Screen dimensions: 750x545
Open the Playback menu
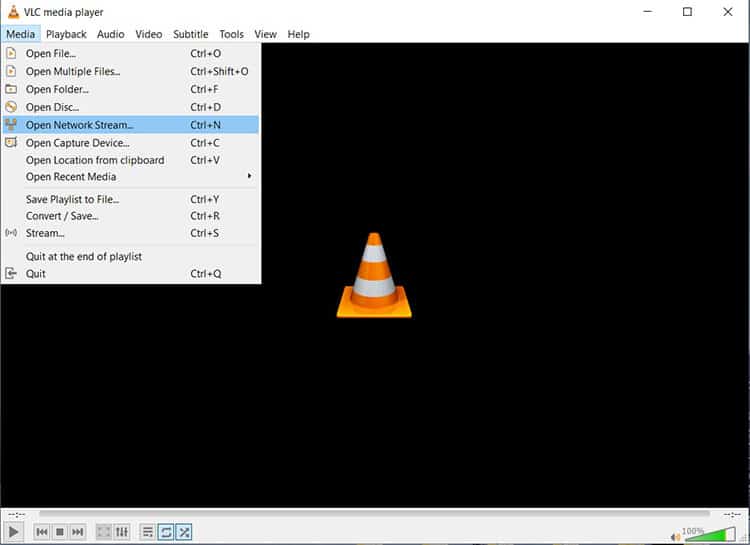pyautogui.click(x=66, y=34)
